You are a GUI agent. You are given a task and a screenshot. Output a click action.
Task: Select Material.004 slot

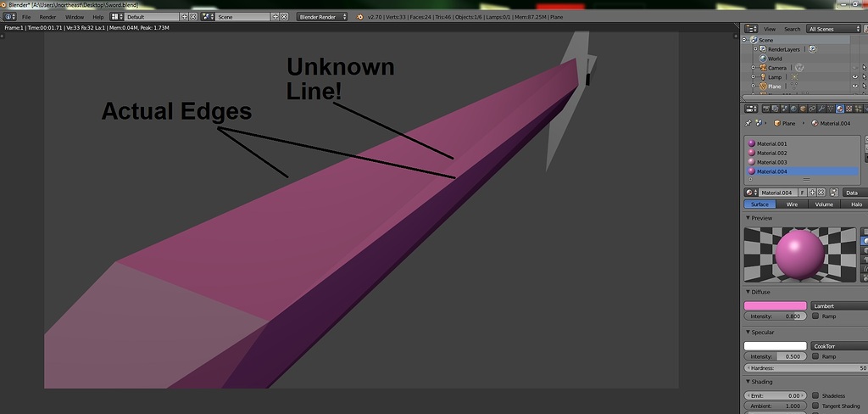(x=801, y=171)
